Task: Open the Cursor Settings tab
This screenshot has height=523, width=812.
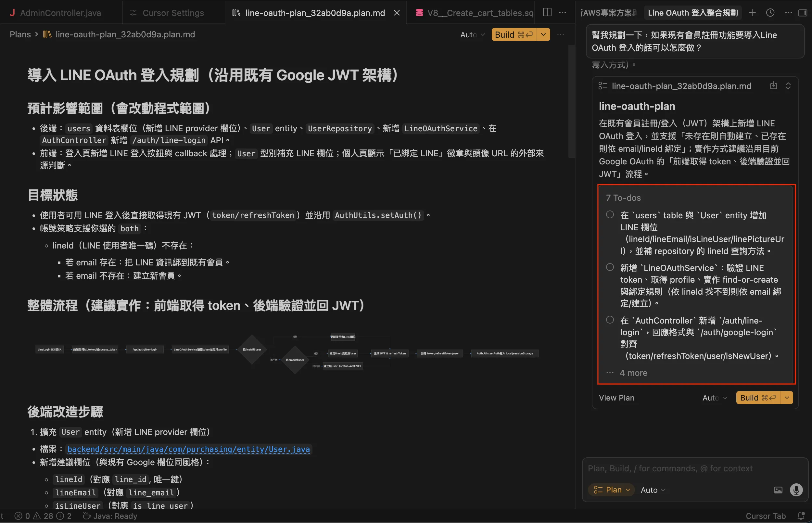Action: pos(173,13)
